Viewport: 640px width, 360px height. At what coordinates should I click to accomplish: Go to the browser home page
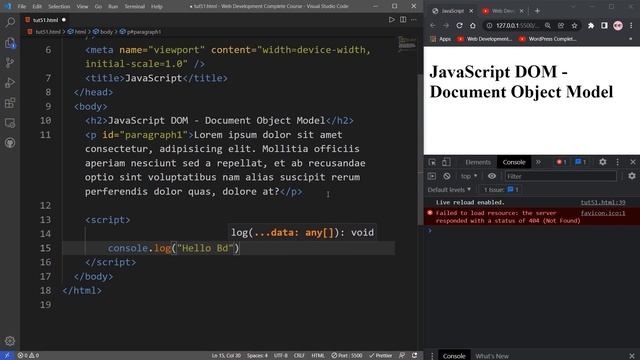pyautogui.click(x=473, y=25)
